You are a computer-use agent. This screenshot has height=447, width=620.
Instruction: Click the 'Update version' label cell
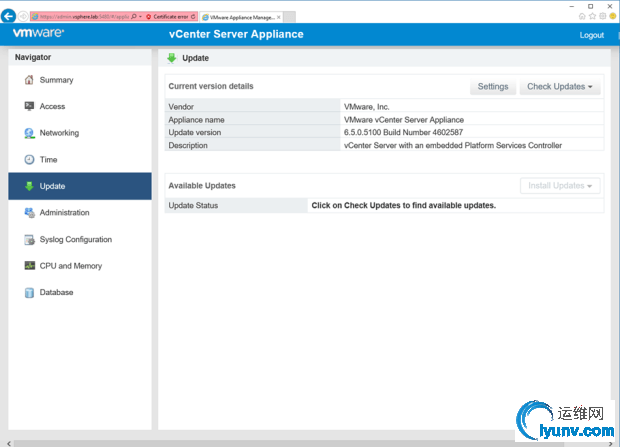(252, 132)
